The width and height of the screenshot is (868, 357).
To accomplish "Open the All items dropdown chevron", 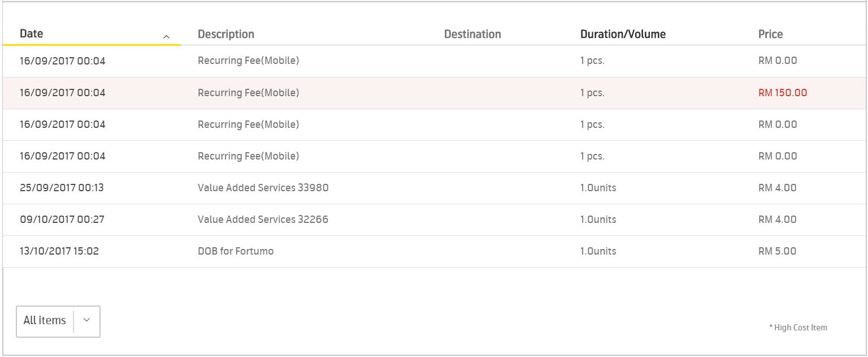I will coord(86,320).
